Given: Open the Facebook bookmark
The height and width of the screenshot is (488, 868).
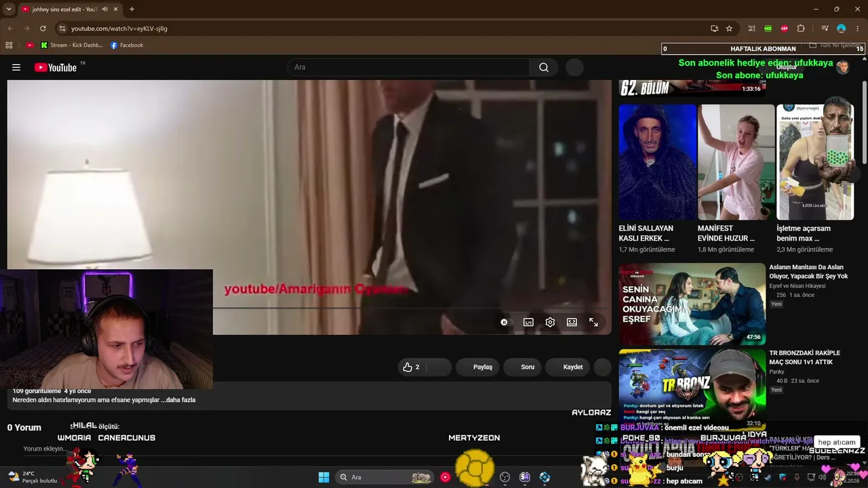Looking at the screenshot, I should pos(127,45).
